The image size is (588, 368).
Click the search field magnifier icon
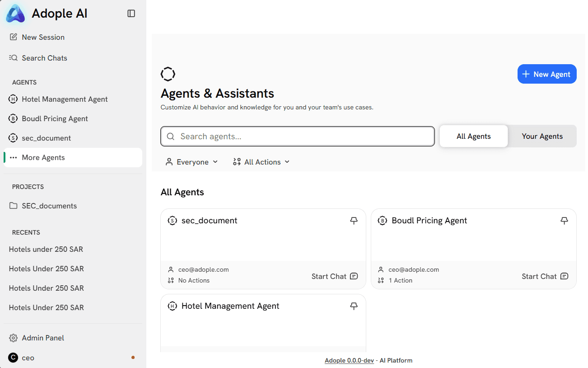pyautogui.click(x=171, y=137)
